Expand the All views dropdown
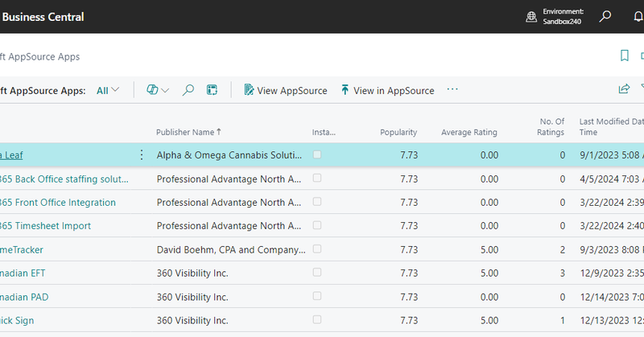This screenshot has width=644, height=337. pos(108,90)
